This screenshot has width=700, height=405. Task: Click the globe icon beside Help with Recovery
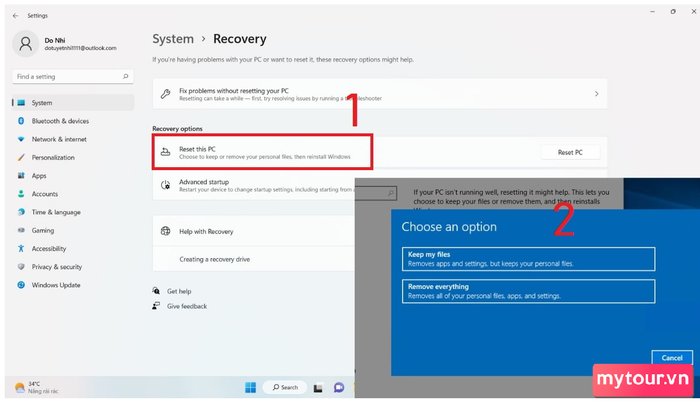point(166,231)
